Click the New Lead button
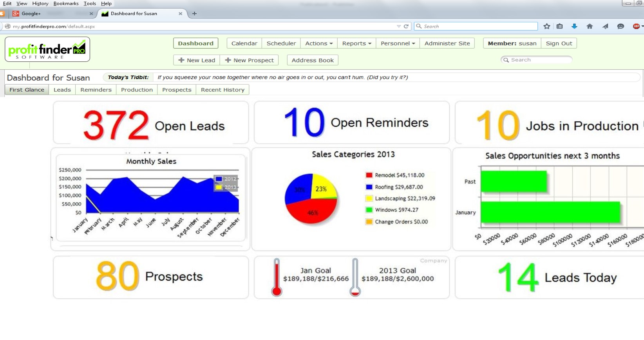The width and height of the screenshot is (644, 340). pos(196,60)
